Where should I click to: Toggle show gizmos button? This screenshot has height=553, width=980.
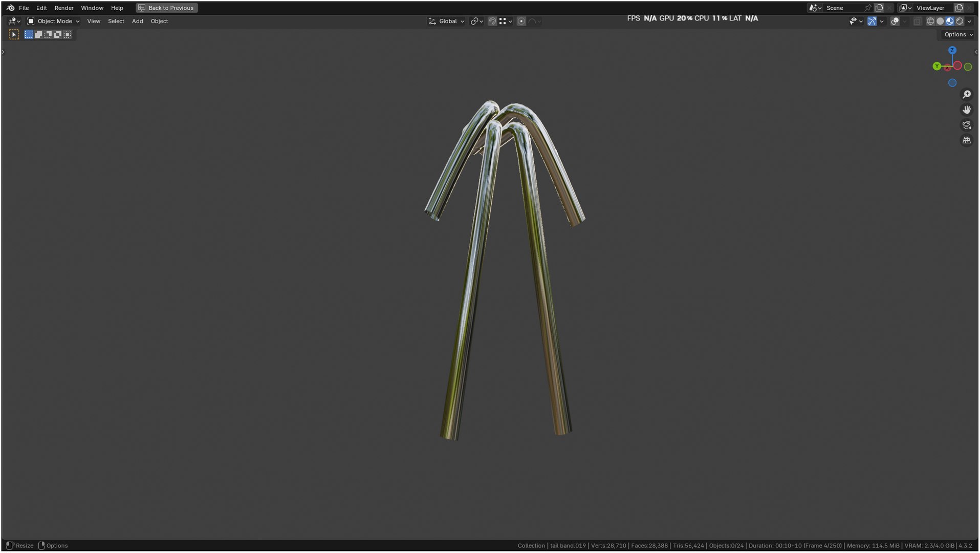872,21
